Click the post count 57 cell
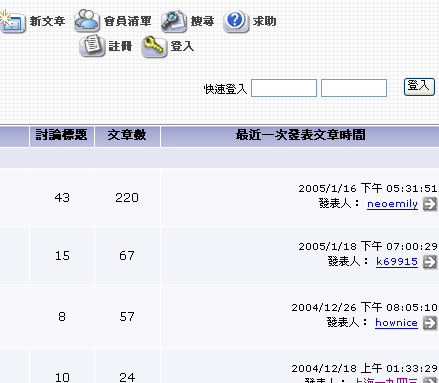The image size is (439, 383). [x=127, y=317]
